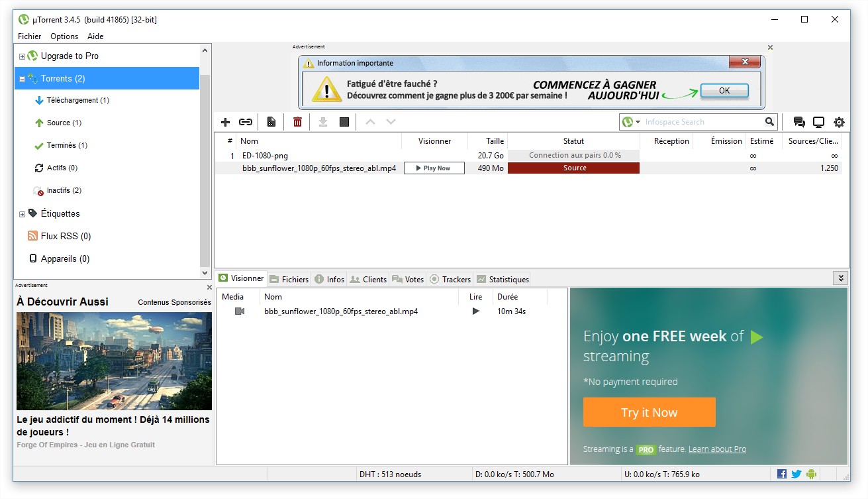868x499 pixels.
Task: Click the Facebook icon in status bar
Action: coord(782,474)
